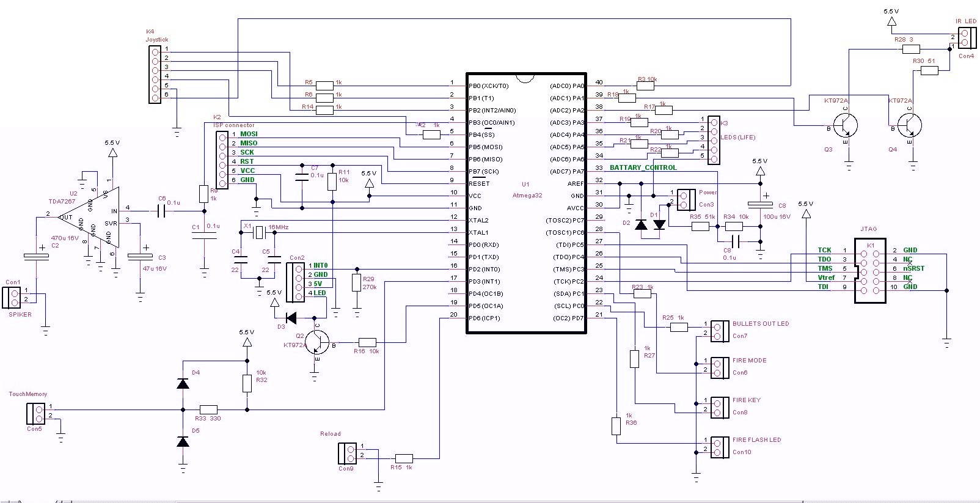Click the K2 ISP connector block
The height and width of the screenshot is (503, 980).
tap(222, 157)
